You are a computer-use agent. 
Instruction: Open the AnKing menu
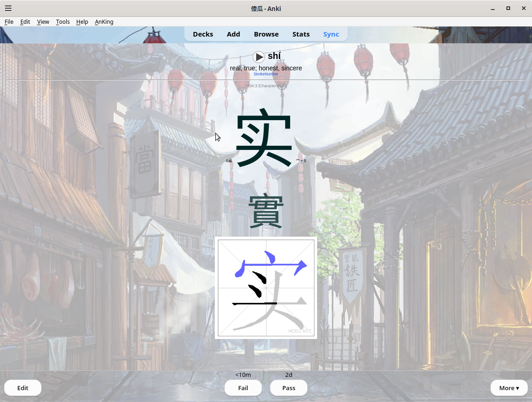tap(104, 22)
